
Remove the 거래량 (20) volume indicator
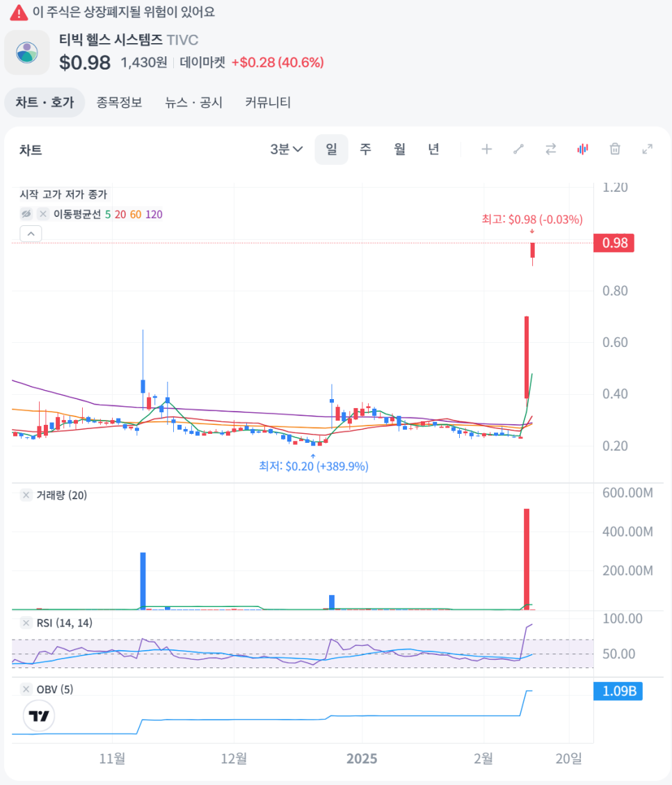[x=26, y=495]
